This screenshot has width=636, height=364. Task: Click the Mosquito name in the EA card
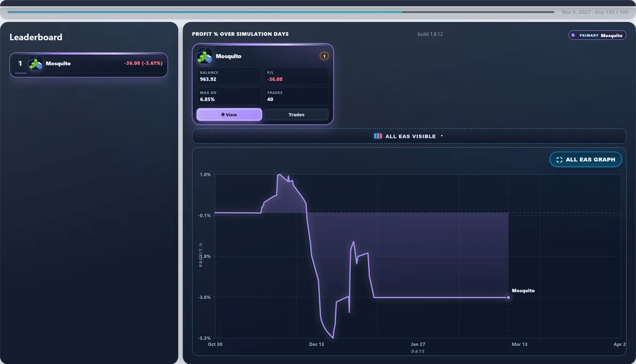(228, 56)
